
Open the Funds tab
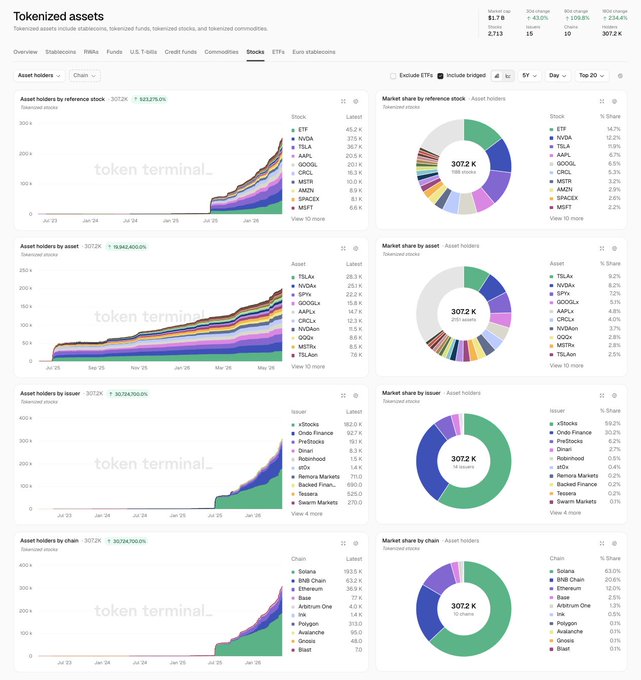click(114, 52)
